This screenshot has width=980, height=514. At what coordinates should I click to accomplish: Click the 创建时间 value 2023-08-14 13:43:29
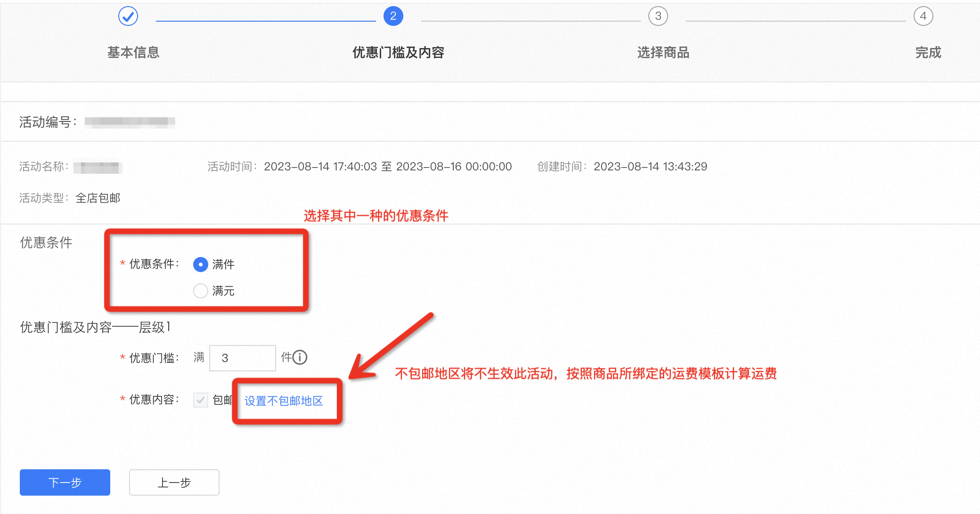pyautogui.click(x=651, y=167)
